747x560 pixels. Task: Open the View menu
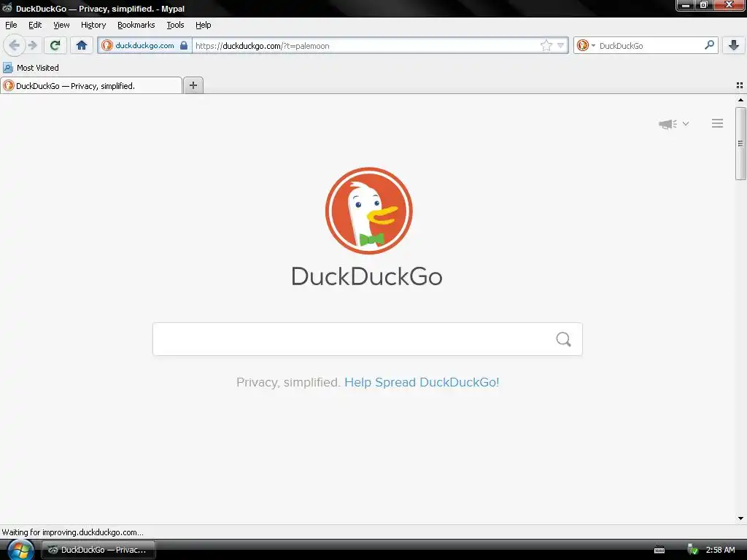[61, 25]
